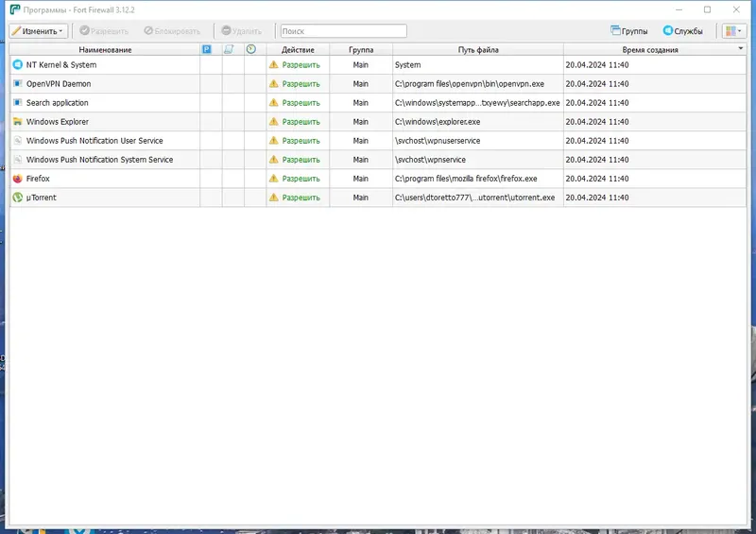This screenshot has height=534, width=756.
Task: Click the System path cell
Action: (x=407, y=64)
